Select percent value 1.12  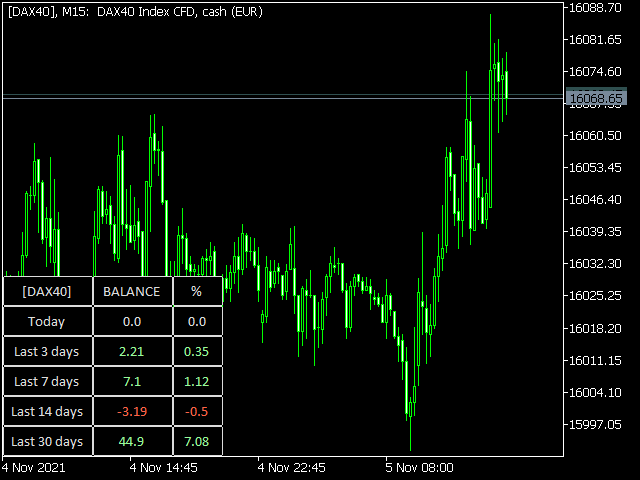click(196, 382)
